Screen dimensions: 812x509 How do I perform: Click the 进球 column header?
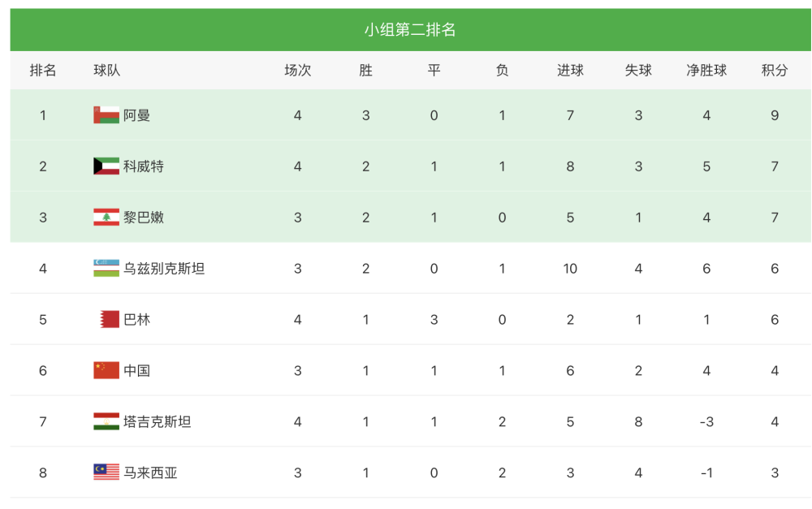570,71
